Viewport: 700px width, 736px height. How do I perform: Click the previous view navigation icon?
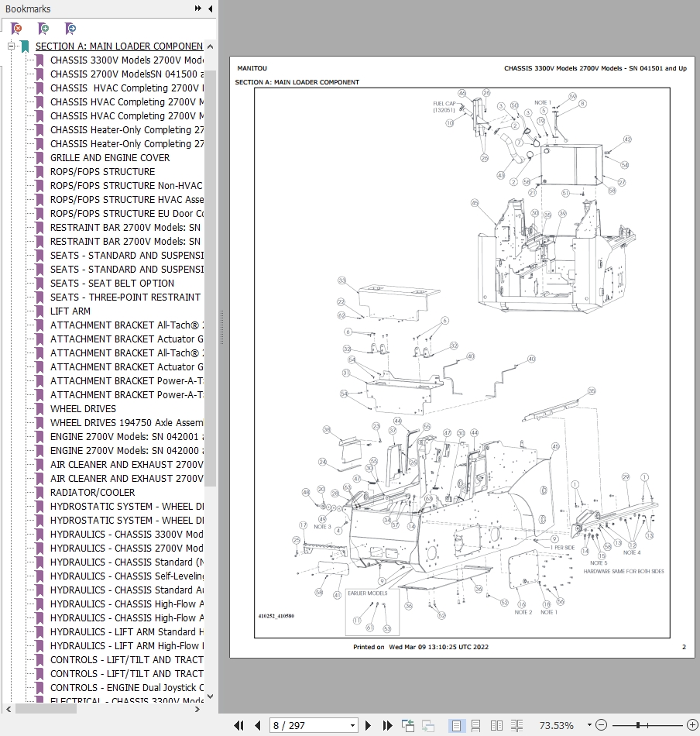pyautogui.click(x=408, y=726)
